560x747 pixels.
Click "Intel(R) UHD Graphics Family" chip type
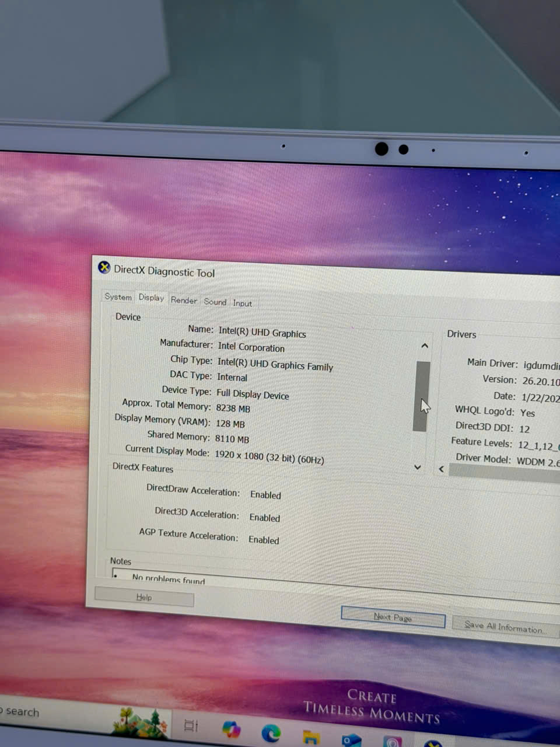point(275,364)
